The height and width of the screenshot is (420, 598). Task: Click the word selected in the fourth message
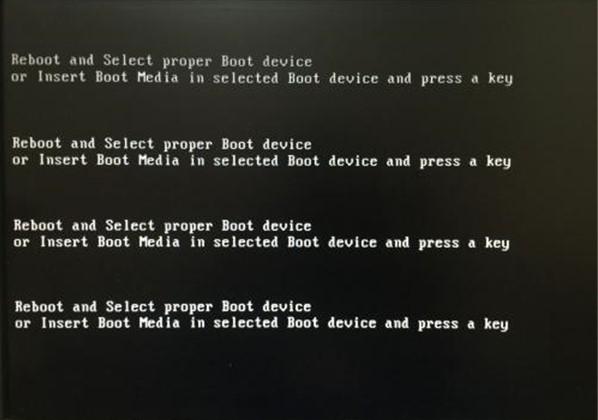click(246, 323)
